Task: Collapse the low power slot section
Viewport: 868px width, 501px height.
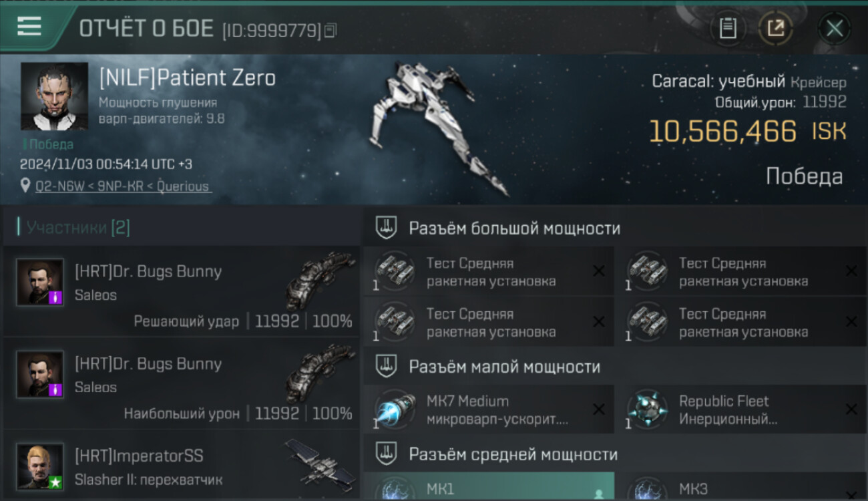Action: click(x=614, y=367)
